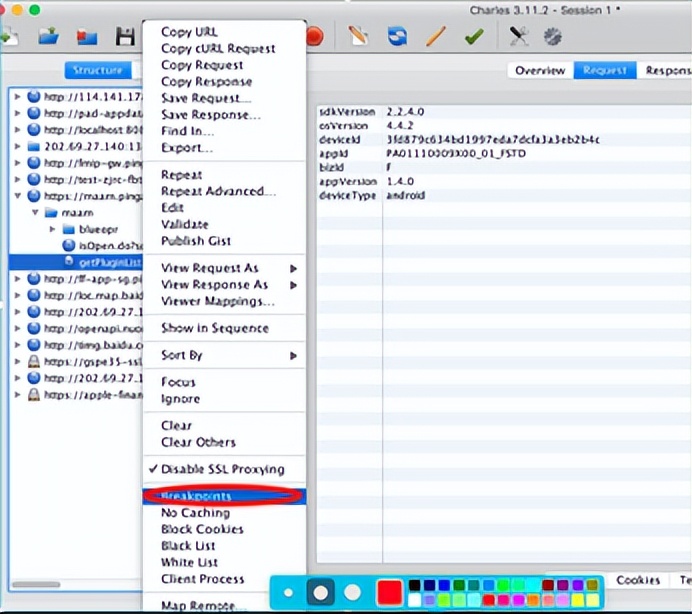Select the isOpen.do request in tree
692x614 pixels.
pos(102,245)
